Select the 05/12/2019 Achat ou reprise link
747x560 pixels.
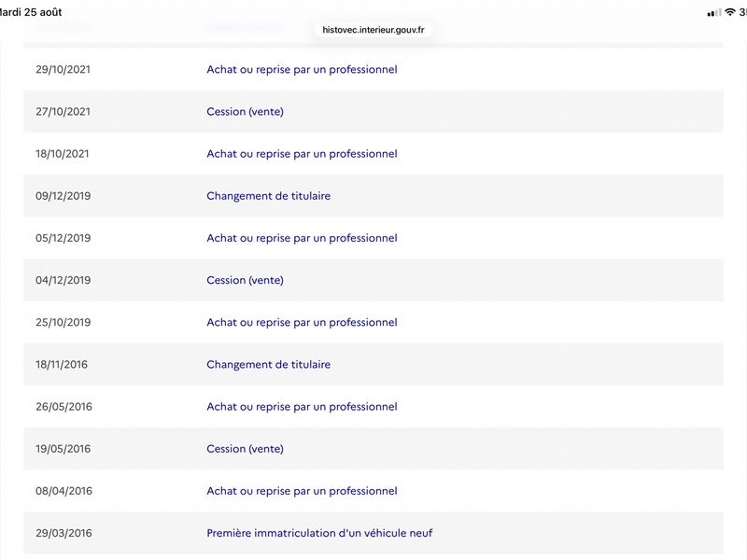(302, 238)
